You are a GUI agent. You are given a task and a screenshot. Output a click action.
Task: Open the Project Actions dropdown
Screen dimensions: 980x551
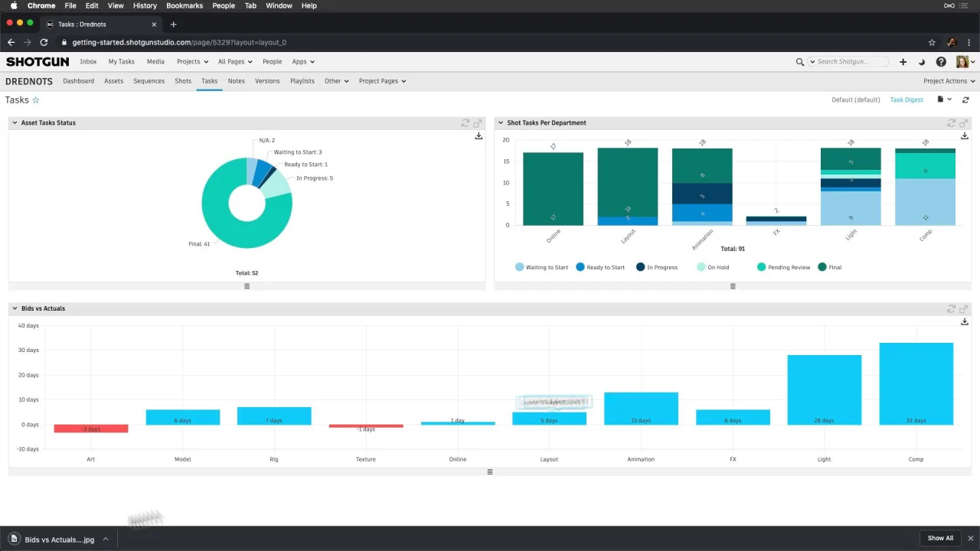[949, 81]
